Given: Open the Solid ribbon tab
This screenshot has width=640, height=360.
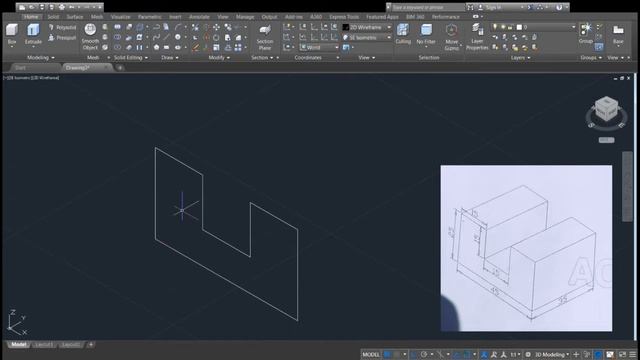Looking at the screenshot, I should [53, 17].
